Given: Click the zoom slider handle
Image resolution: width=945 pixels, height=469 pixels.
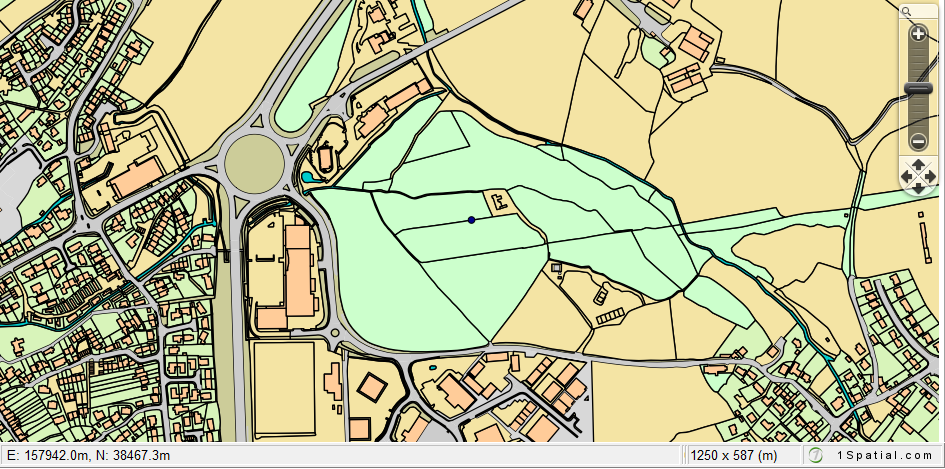Looking at the screenshot, I should tap(918, 88).
